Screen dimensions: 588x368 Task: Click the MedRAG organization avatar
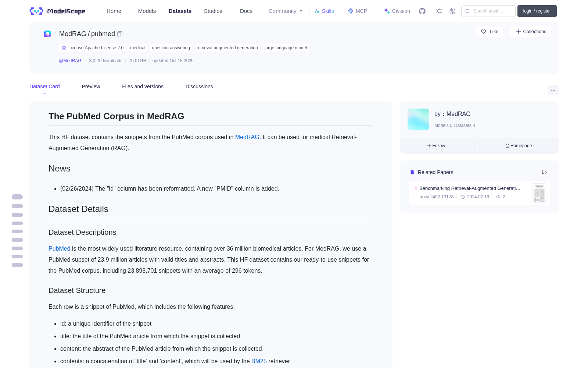(418, 119)
